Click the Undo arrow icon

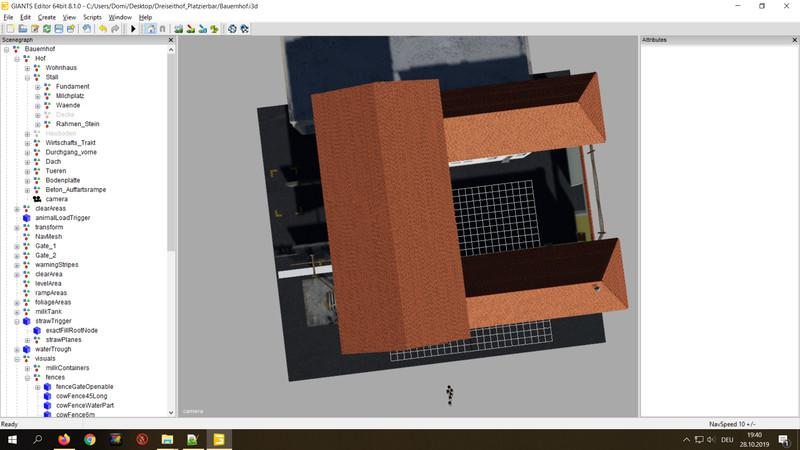pos(102,29)
